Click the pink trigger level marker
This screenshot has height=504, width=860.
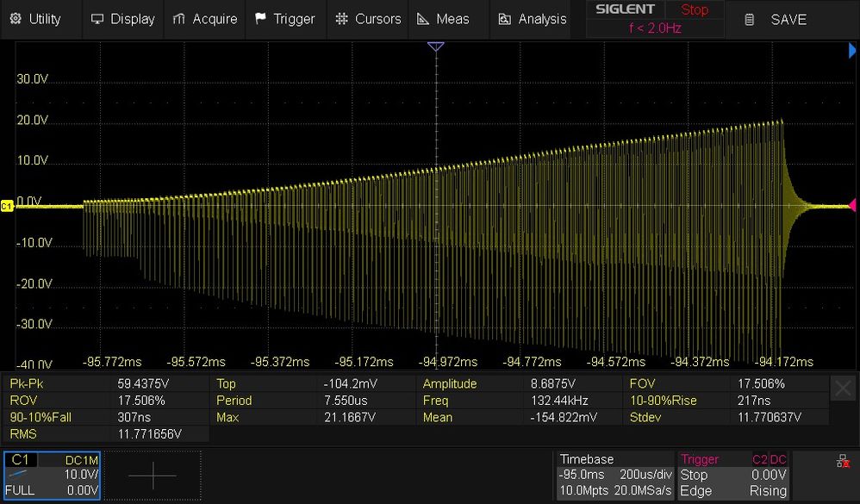click(x=852, y=205)
